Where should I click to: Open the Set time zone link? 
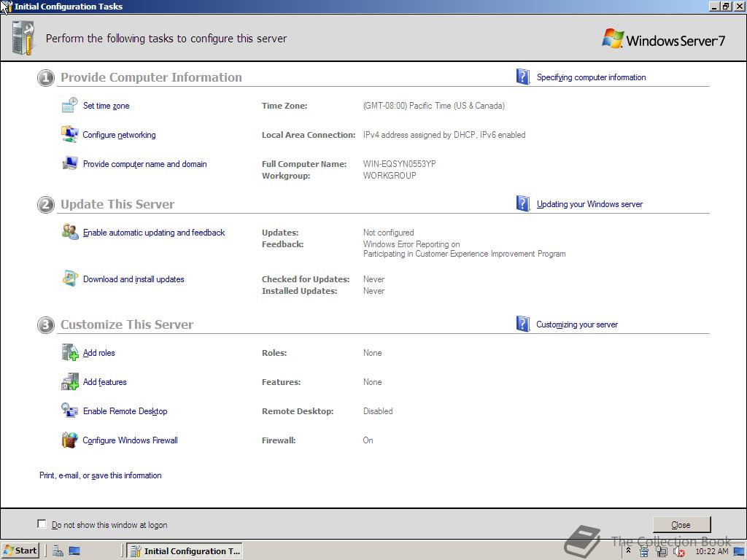(x=107, y=106)
